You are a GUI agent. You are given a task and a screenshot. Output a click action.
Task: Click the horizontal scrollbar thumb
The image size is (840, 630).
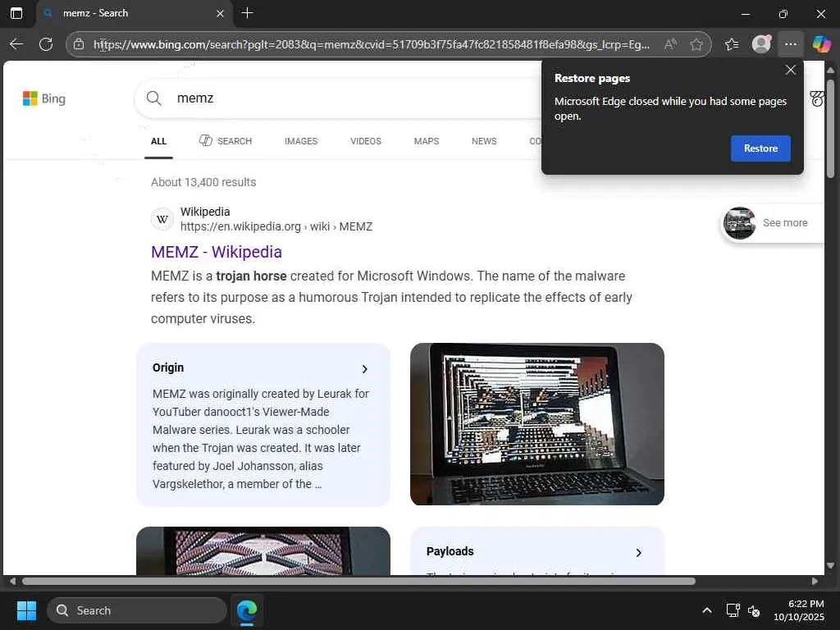[359, 582]
